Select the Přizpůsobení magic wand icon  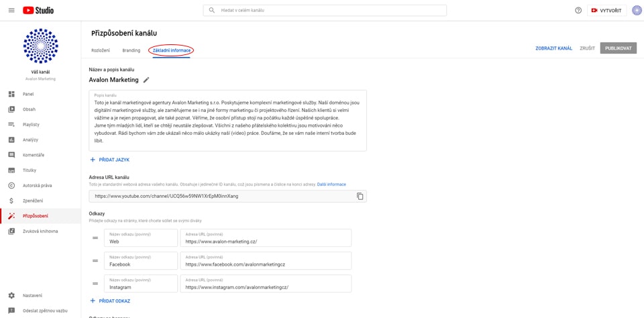[x=11, y=216]
